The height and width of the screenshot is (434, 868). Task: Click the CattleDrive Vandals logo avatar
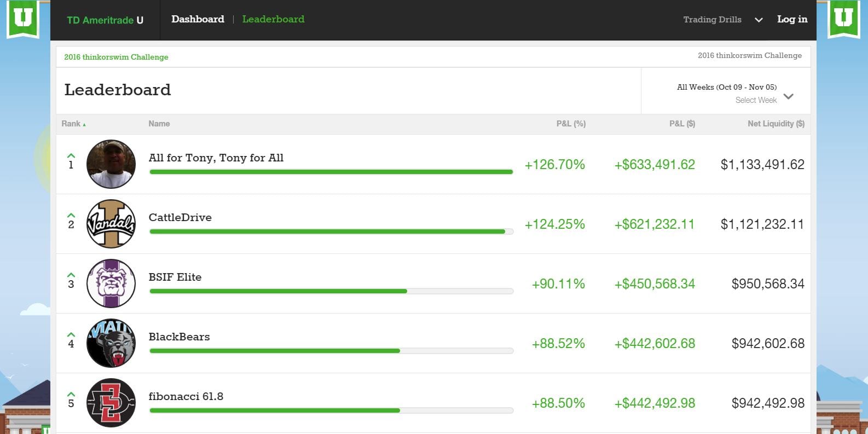click(x=111, y=224)
